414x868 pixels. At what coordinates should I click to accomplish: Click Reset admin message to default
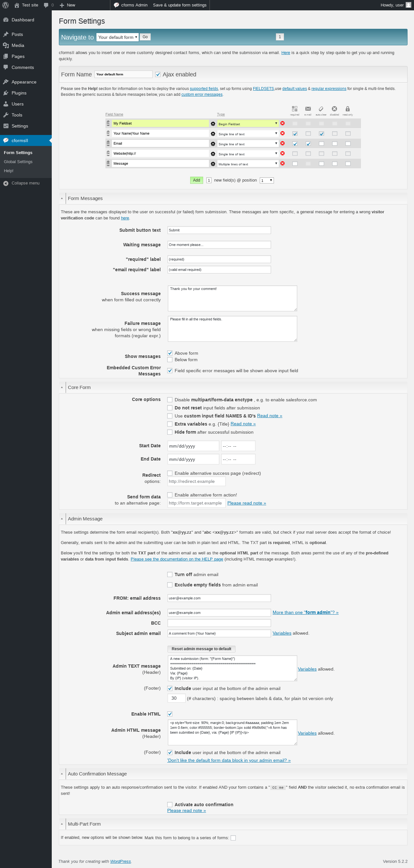tap(202, 649)
